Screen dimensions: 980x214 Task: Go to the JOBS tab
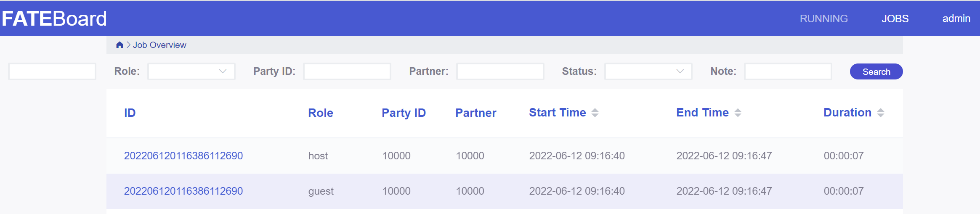(x=895, y=18)
